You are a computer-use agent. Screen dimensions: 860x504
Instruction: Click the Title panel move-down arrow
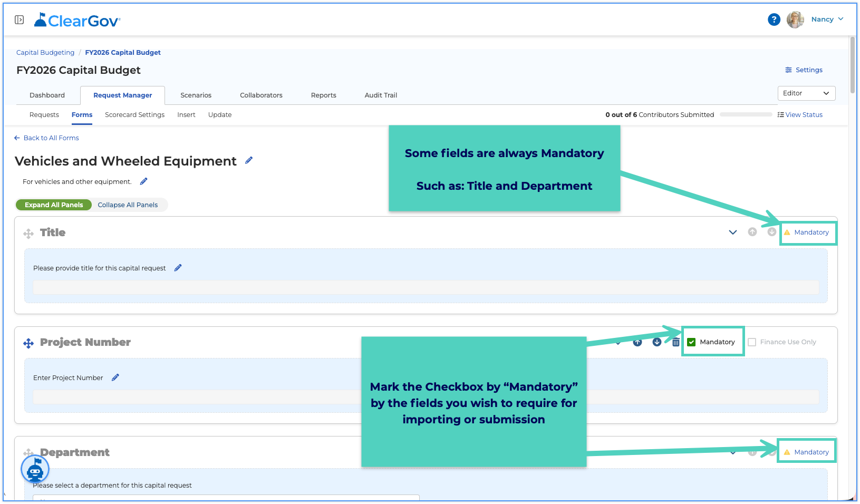point(771,232)
